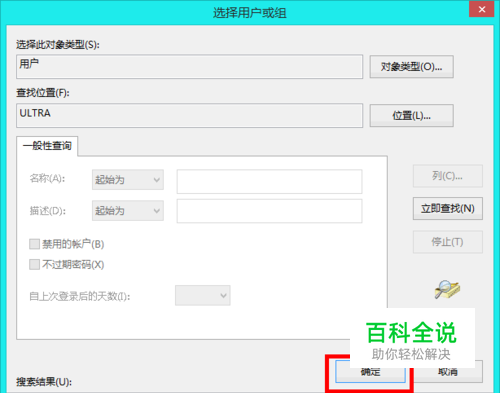Viewport: 500px width, 393px height.
Task: Confirm selection with 确定 button
Action: click(370, 372)
